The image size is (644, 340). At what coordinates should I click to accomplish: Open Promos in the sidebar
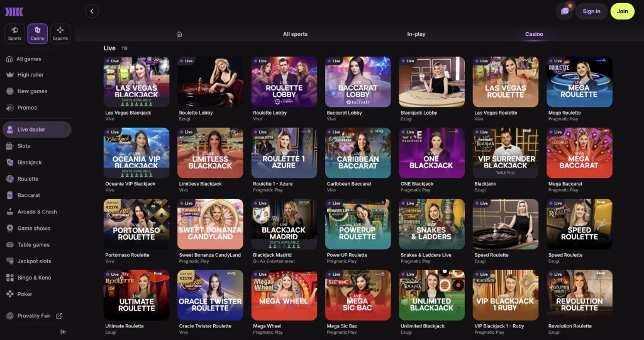(36, 108)
